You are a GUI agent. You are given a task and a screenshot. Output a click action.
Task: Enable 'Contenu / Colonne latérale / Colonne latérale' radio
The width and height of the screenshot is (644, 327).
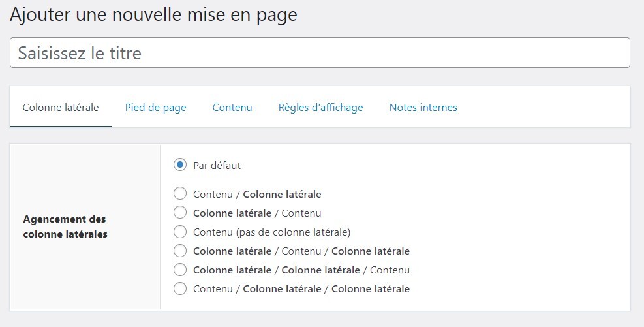(180, 288)
